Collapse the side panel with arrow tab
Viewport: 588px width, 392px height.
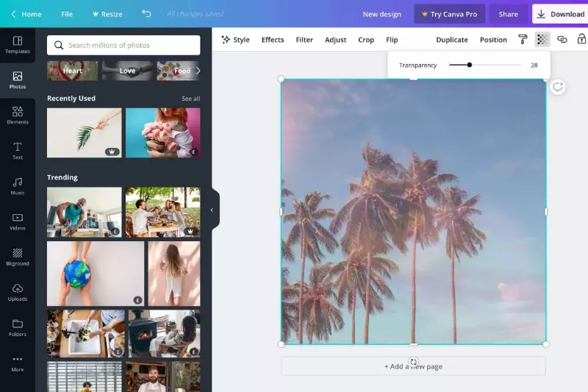(212, 210)
